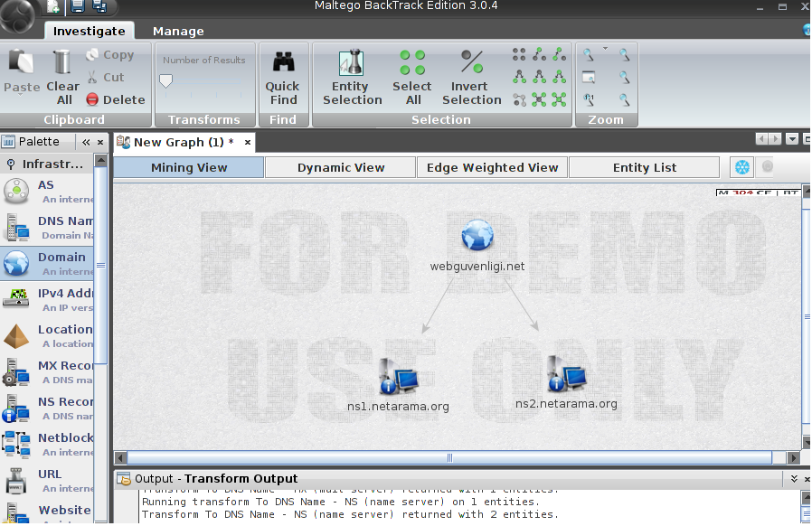Switch to the Manage ribbon tab
This screenshot has width=812, height=526.
tap(178, 31)
